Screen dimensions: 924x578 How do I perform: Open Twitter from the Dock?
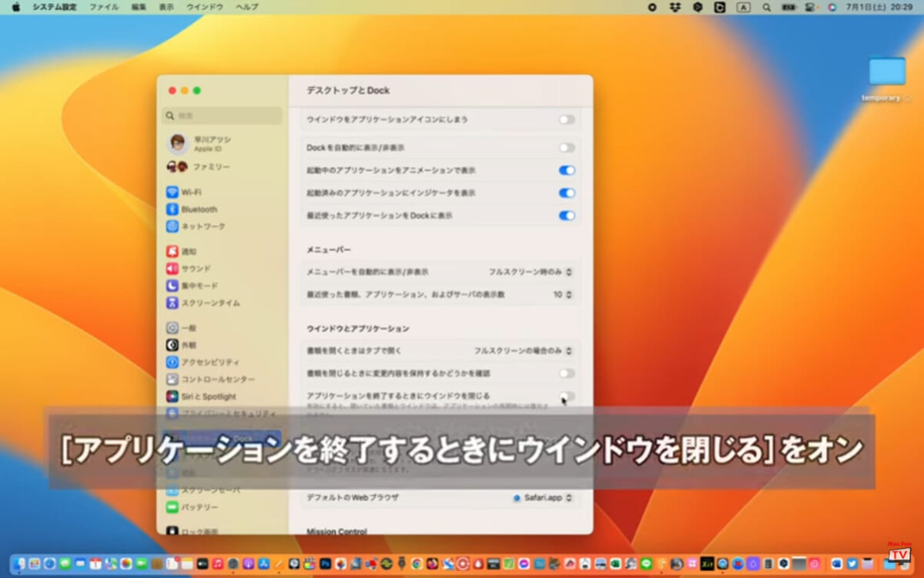coord(852,563)
